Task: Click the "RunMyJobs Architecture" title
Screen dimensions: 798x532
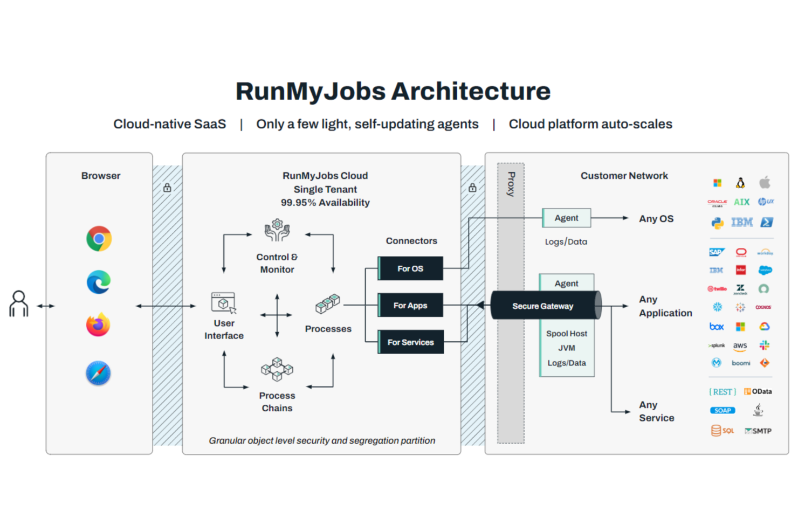Action: coord(393,91)
